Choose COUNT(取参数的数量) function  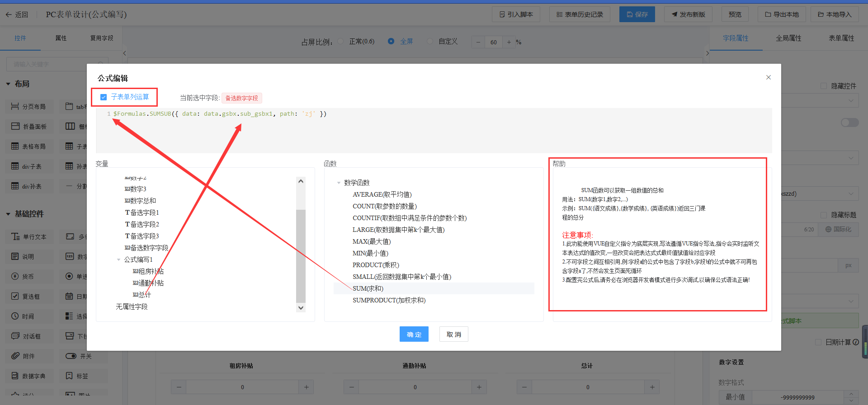pyautogui.click(x=385, y=206)
